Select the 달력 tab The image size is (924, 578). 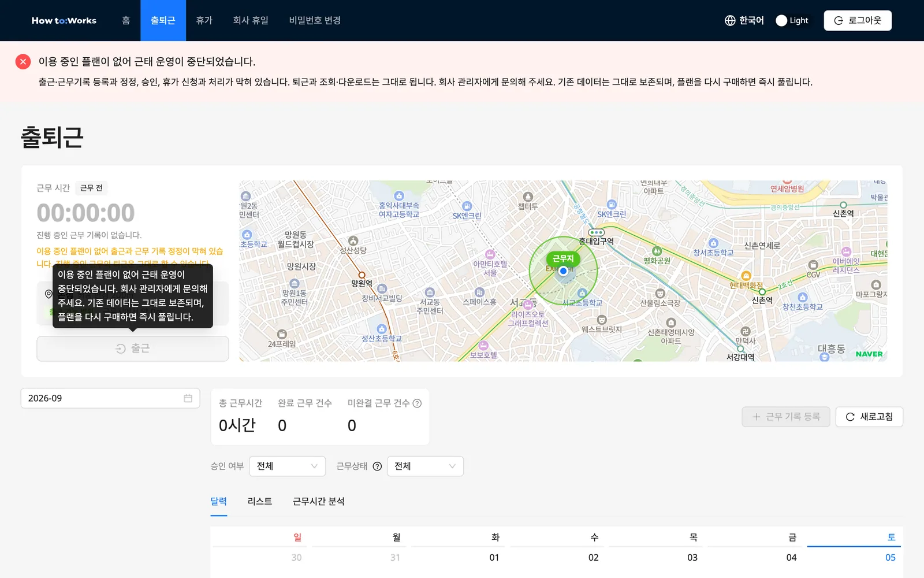coord(218,502)
